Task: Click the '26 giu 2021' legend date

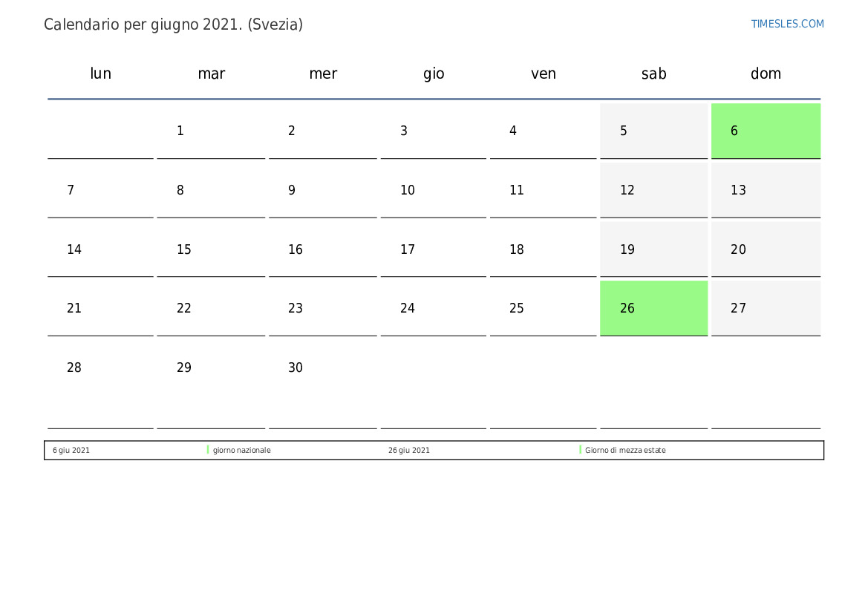Action: (x=408, y=450)
